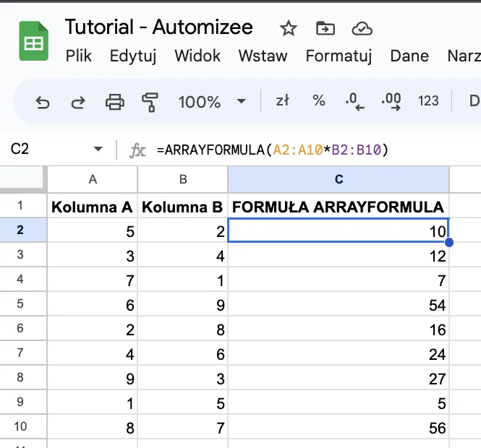This screenshot has height=448, width=481.
Task: Click the Kolumna A header cell
Action: (x=93, y=206)
